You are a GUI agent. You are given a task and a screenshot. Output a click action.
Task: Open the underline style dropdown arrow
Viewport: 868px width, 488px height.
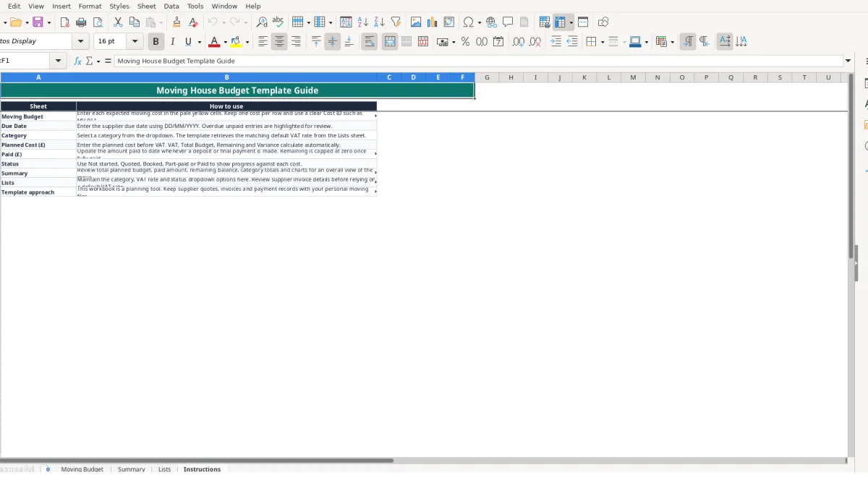click(200, 42)
